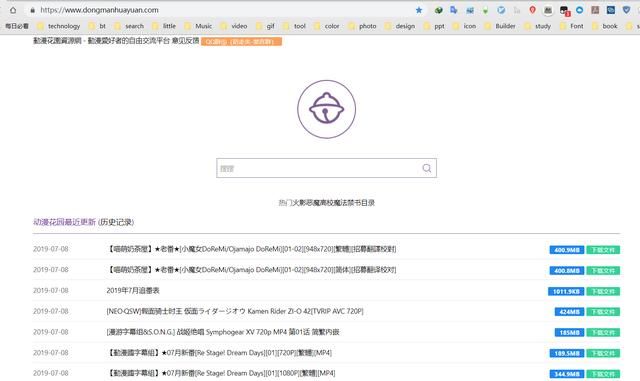
Task: Open the Ojamajo DoReMi 繁體 torrent entry
Action: click(x=251, y=249)
